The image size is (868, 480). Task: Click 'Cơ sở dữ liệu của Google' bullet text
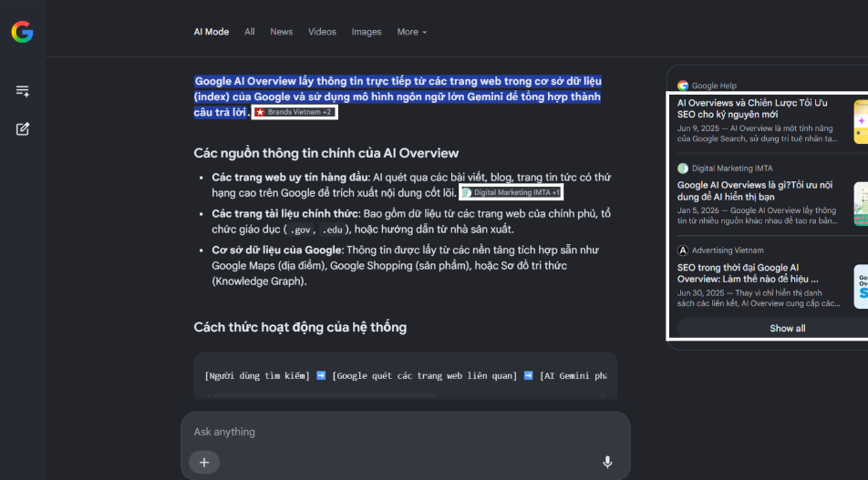tap(277, 250)
